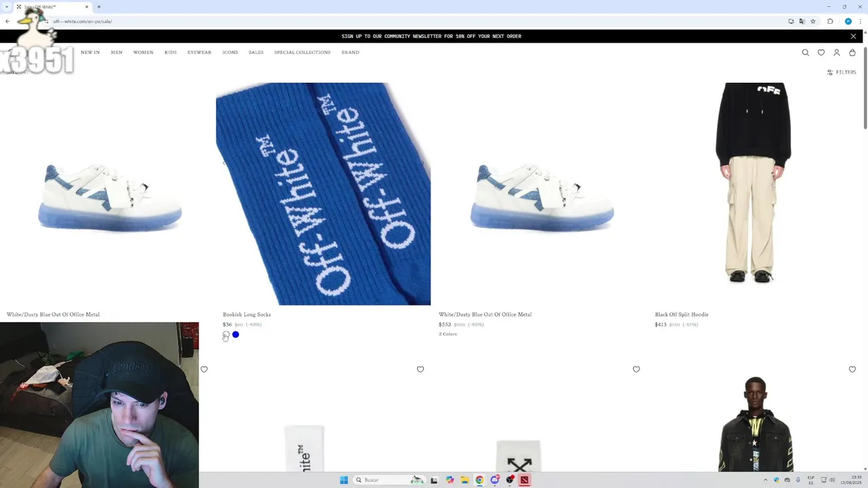Screen dimensions: 868x488
Task: Open the SALES menu
Action: pyautogui.click(x=256, y=52)
